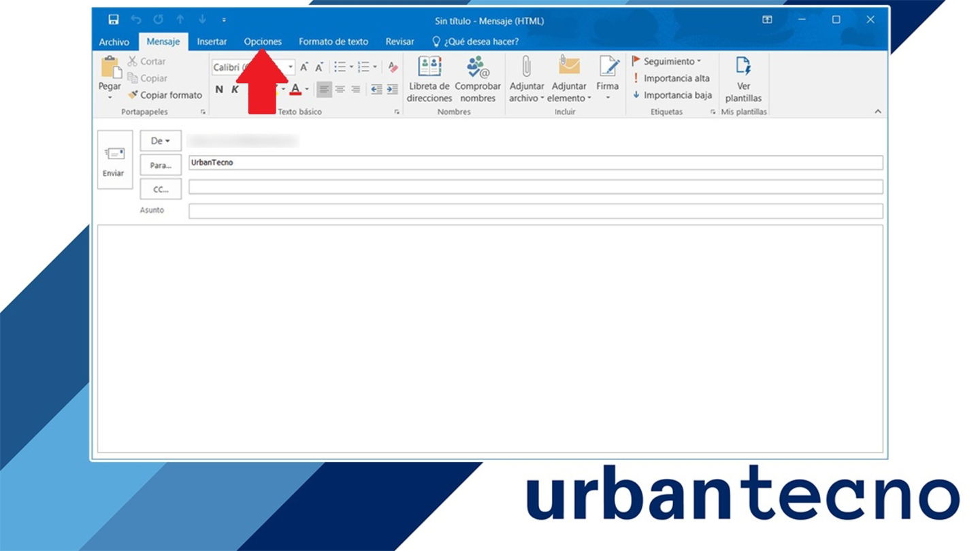The width and height of the screenshot is (980, 551).
Task: Click the Para field containing UrbanTecno
Action: point(536,163)
